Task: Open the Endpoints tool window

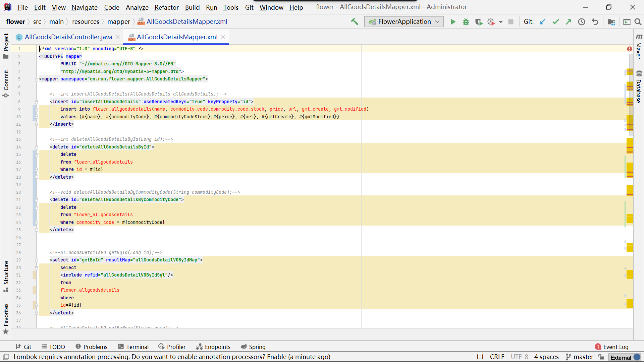Action: tap(214, 347)
